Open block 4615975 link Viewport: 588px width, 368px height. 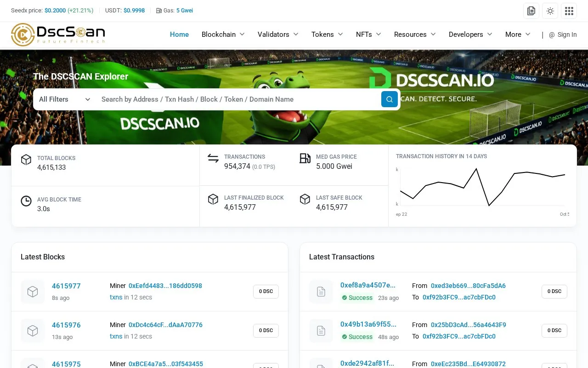click(66, 364)
